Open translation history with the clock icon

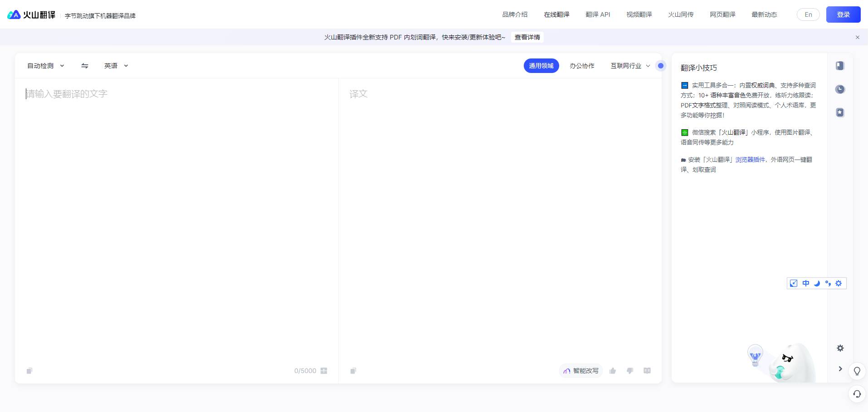[x=840, y=89]
